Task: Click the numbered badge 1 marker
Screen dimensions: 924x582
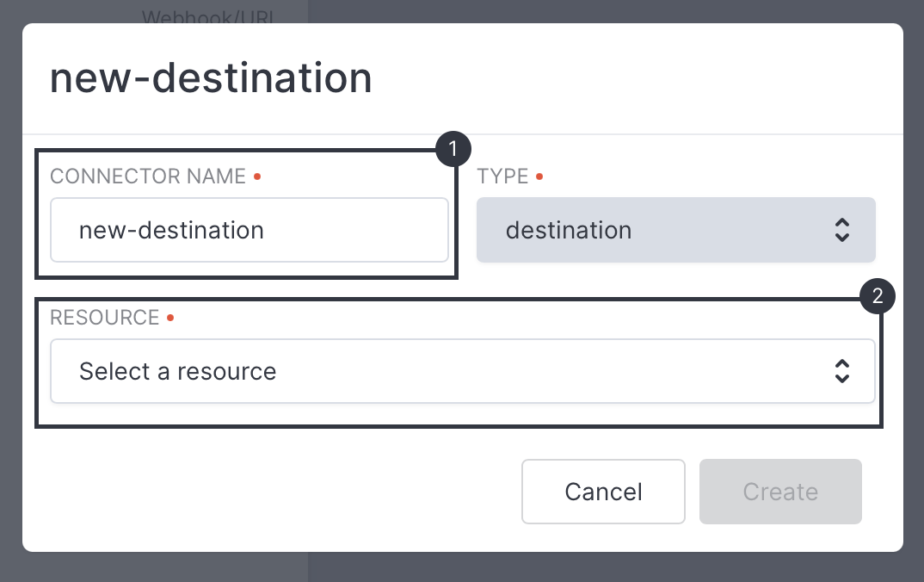Action: pyautogui.click(x=453, y=149)
